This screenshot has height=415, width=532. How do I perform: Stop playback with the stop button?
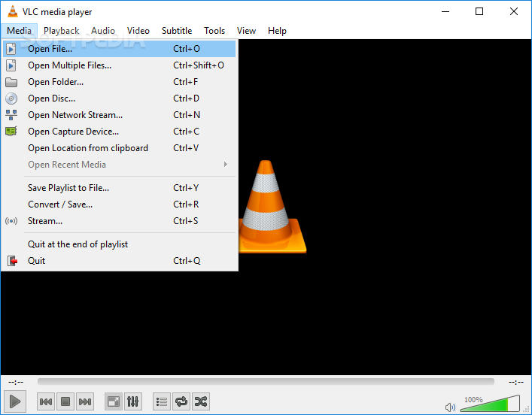[65, 401]
